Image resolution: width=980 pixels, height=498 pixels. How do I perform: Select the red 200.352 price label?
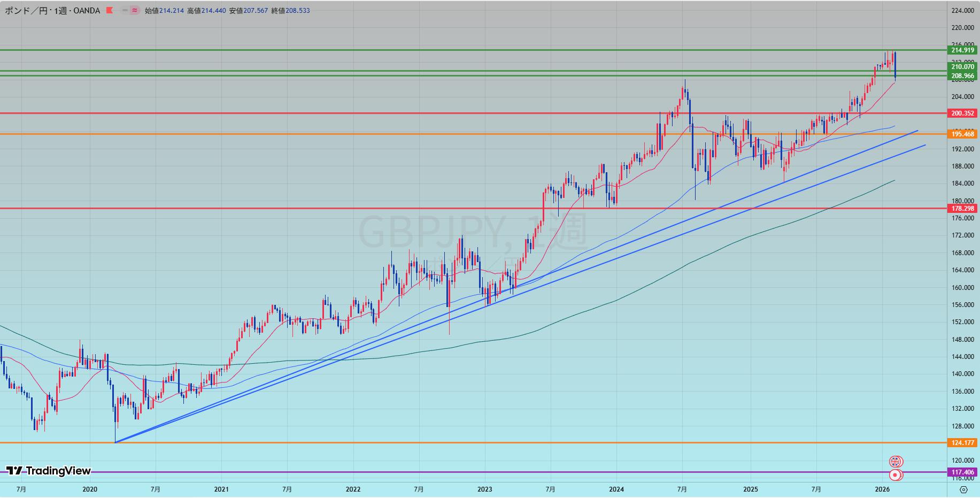point(962,113)
